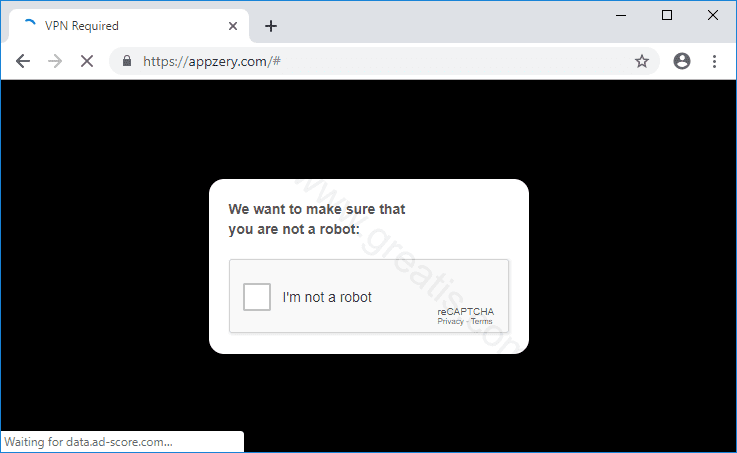
Task: Bookmark this page with the star icon
Action: point(642,61)
